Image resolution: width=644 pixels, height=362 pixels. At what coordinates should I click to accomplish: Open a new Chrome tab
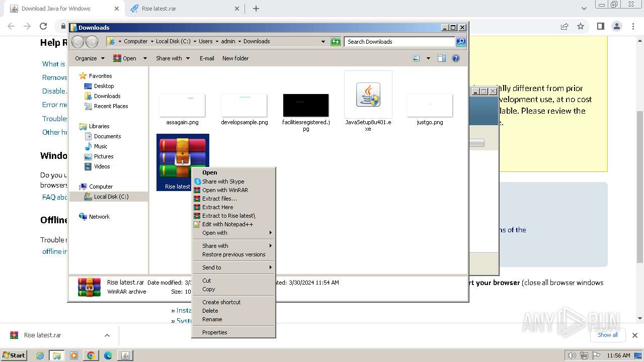pyautogui.click(x=256, y=9)
